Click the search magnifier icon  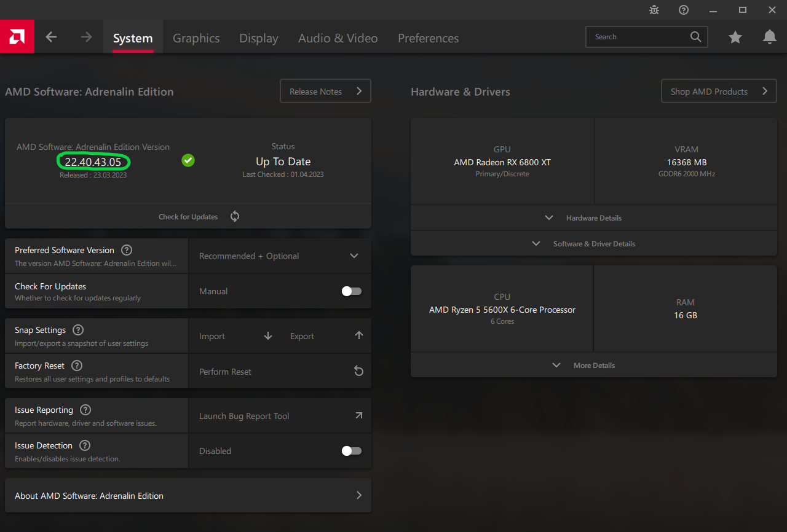click(x=695, y=37)
